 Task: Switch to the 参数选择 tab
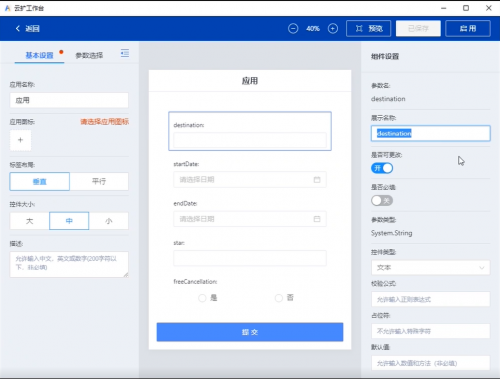coord(89,55)
